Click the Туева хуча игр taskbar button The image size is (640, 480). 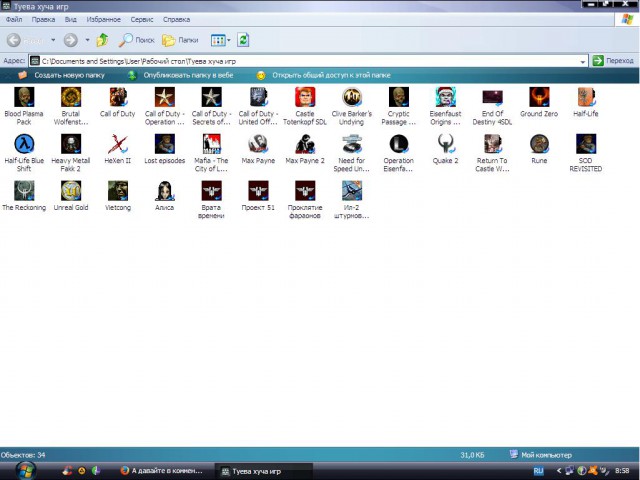click(x=264, y=471)
